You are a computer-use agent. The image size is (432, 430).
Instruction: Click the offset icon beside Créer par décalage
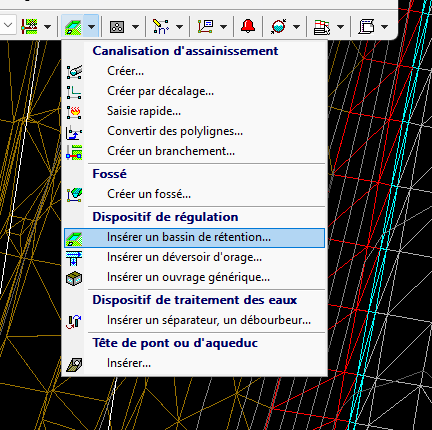pos(74,92)
